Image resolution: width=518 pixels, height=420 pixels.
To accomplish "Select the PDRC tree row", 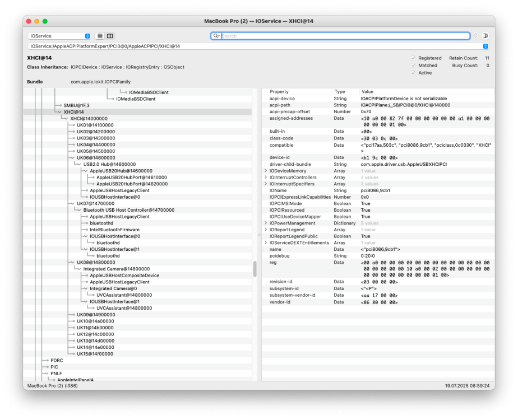I will (x=57, y=361).
